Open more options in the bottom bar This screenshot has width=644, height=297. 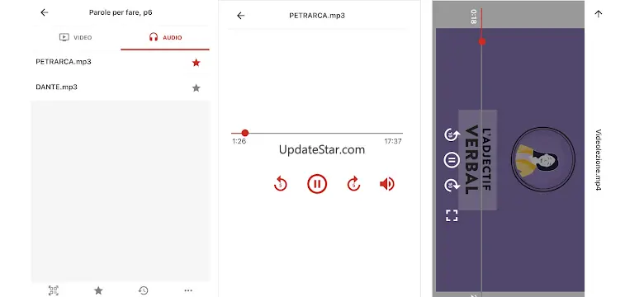(x=188, y=290)
